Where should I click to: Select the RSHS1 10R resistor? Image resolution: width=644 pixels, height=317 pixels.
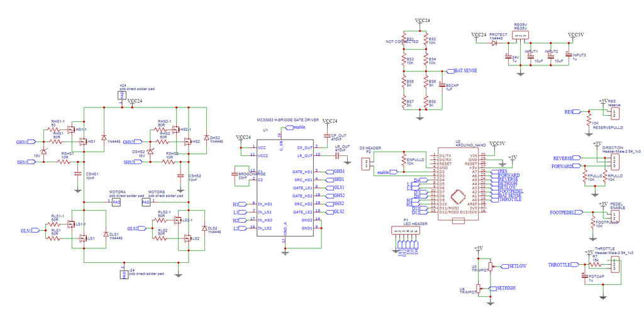65,162
